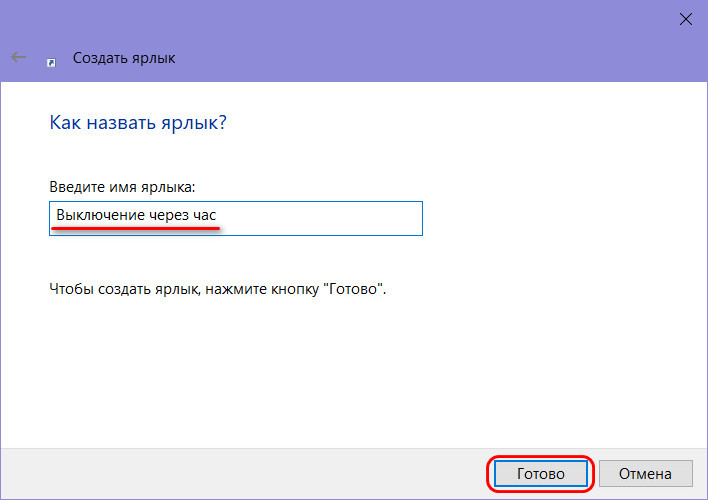Click the hint text about pressing "Готово"

[x=218, y=289]
